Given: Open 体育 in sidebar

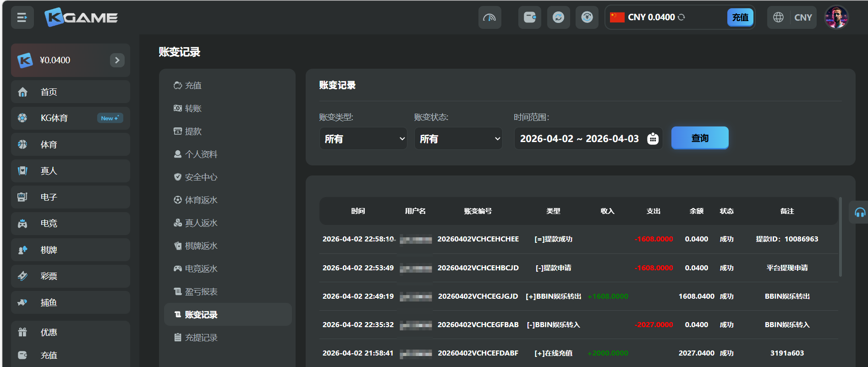Looking at the screenshot, I should [x=71, y=145].
